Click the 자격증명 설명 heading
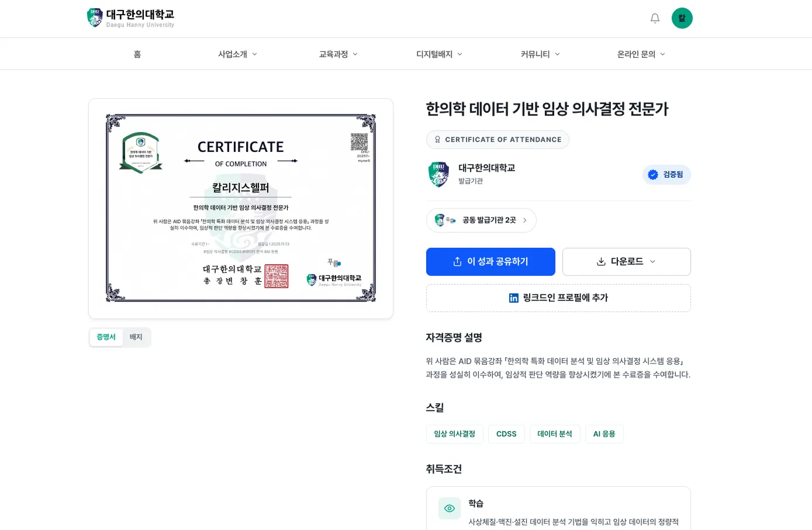This screenshot has width=812, height=530. click(454, 338)
